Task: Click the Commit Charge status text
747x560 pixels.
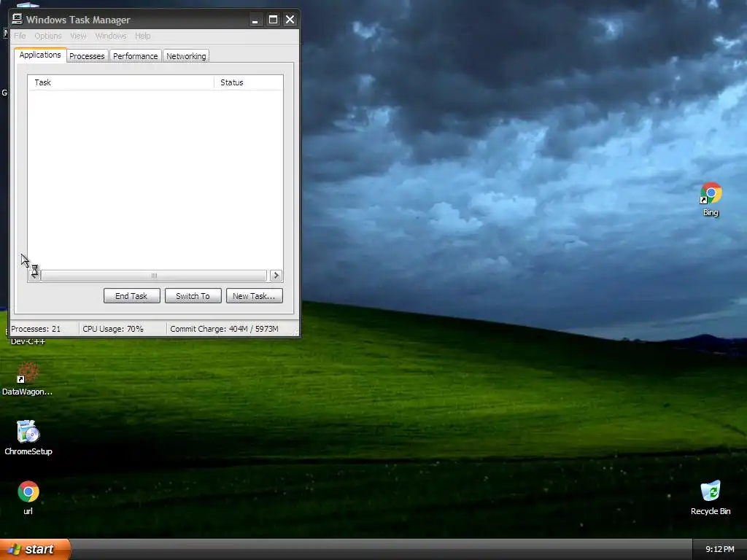Action: click(x=225, y=329)
